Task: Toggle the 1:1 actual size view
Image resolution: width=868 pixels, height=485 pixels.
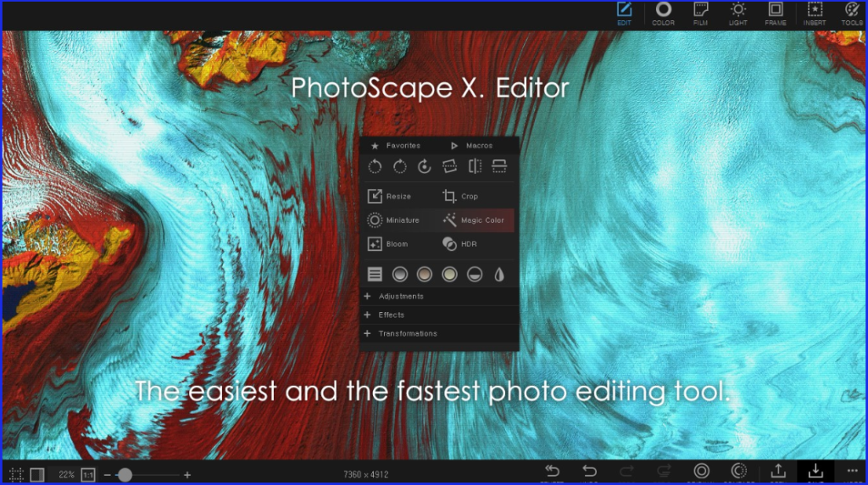Action: coord(87,475)
